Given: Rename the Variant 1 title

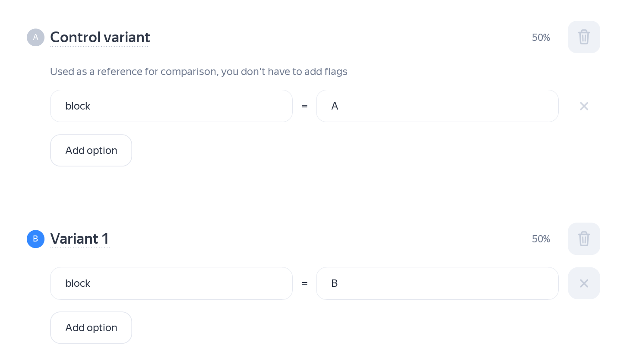Looking at the screenshot, I should [79, 239].
